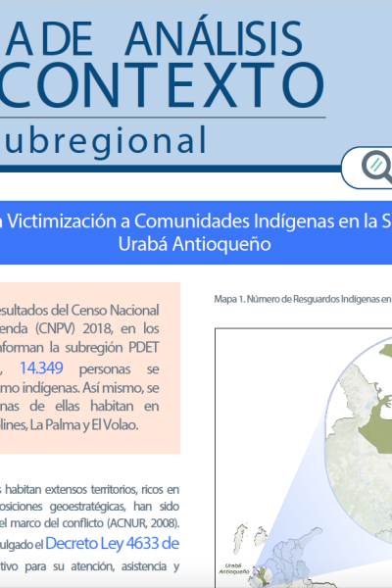The image size is (392, 588).
Task: Click 'Urabá Antioqueño' in the blue banner
Action: point(194,244)
